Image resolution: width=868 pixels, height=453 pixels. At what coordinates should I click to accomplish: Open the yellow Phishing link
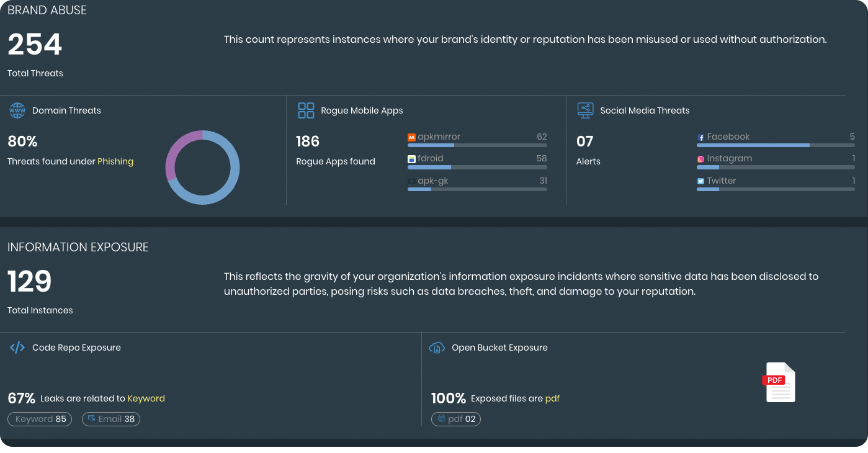click(x=115, y=161)
